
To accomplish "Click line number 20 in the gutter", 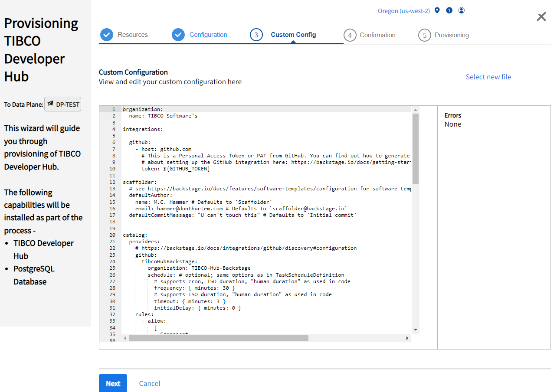I will [112, 235].
